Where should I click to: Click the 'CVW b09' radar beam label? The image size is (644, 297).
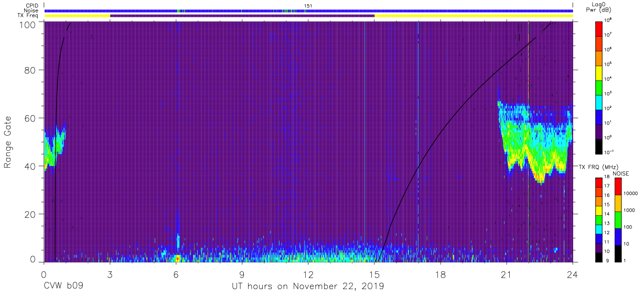point(63,287)
